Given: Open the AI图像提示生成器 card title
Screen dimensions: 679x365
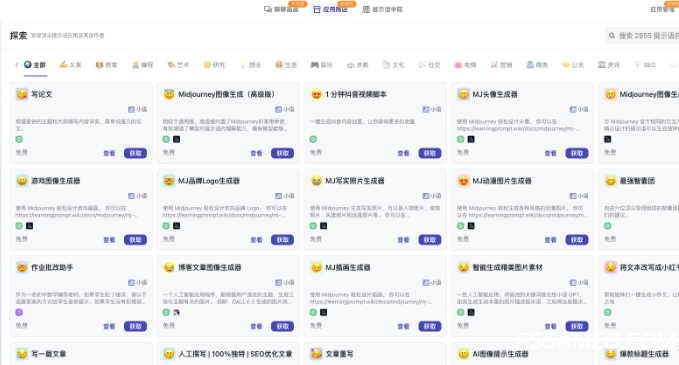Looking at the screenshot, I should click(x=500, y=354).
